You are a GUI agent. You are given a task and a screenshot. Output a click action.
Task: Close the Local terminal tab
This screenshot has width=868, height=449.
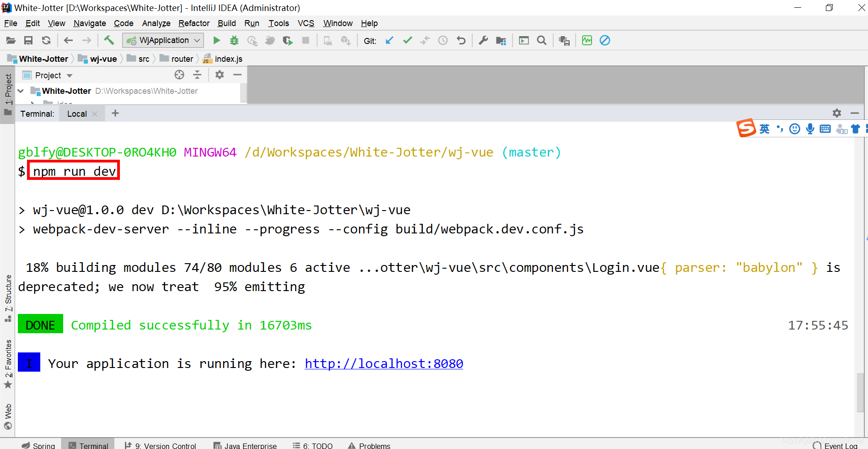click(x=95, y=114)
